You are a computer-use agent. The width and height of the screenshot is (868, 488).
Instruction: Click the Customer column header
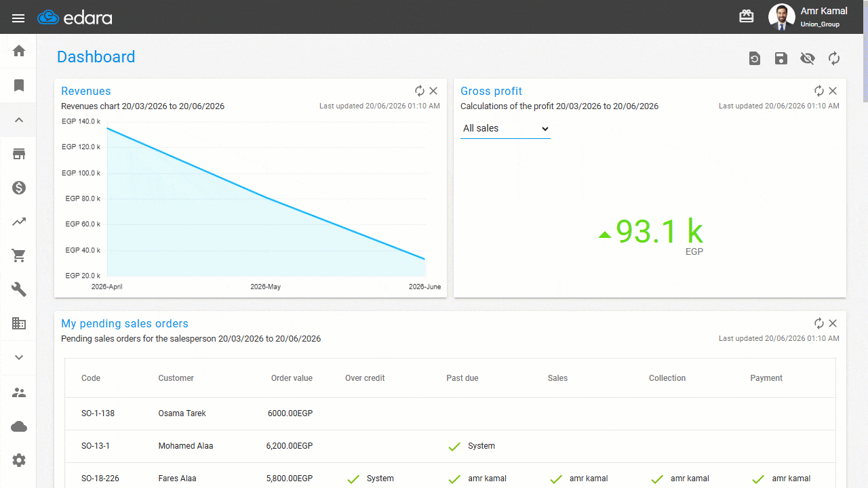[176, 378]
